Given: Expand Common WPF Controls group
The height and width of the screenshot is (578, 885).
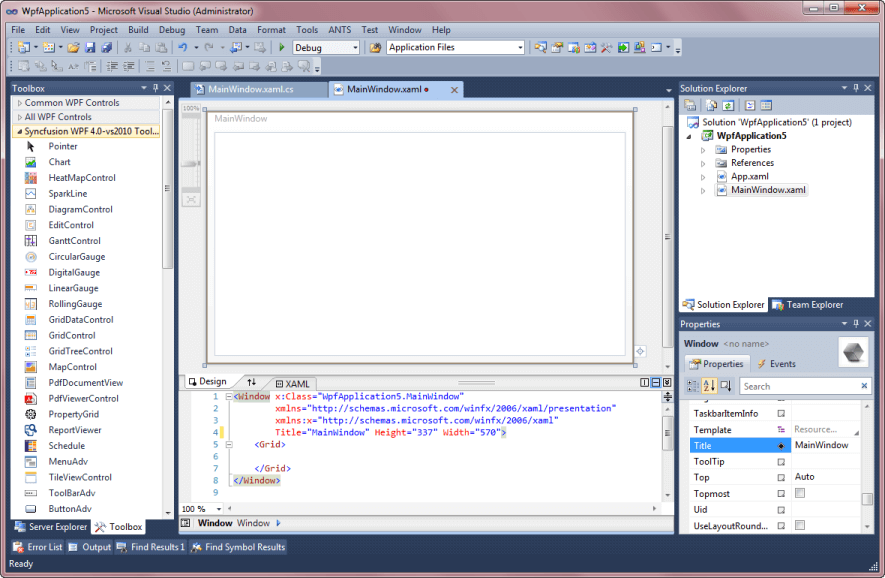Looking at the screenshot, I should click(x=20, y=103).
